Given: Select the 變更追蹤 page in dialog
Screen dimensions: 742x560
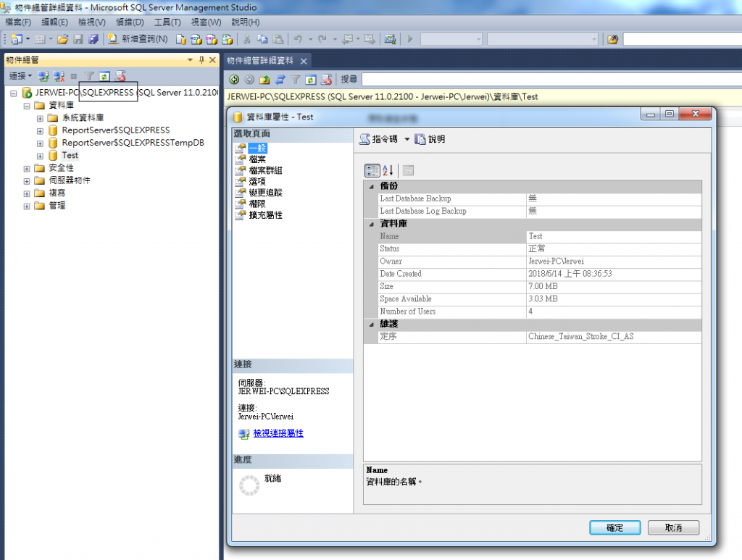Looking at the screenshot, I should (x=265, y=193).
